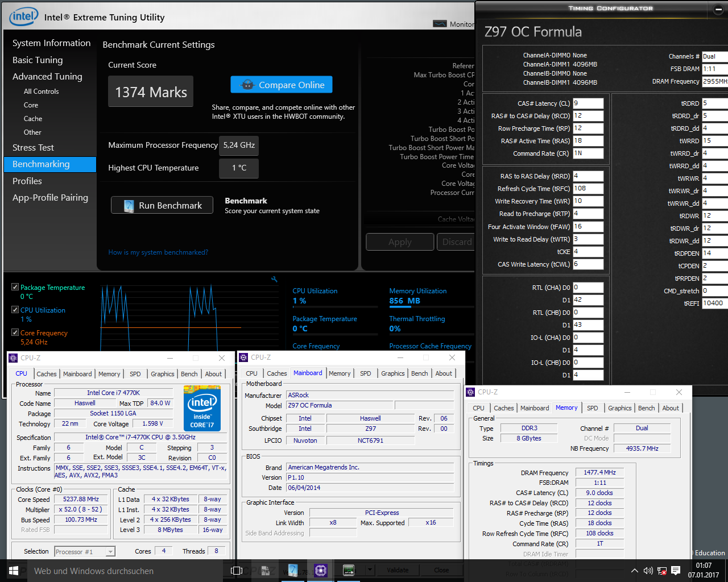This screenshot has width=728, height=582.
Task: Click the tREFI value field
Action: pos(715,304)
